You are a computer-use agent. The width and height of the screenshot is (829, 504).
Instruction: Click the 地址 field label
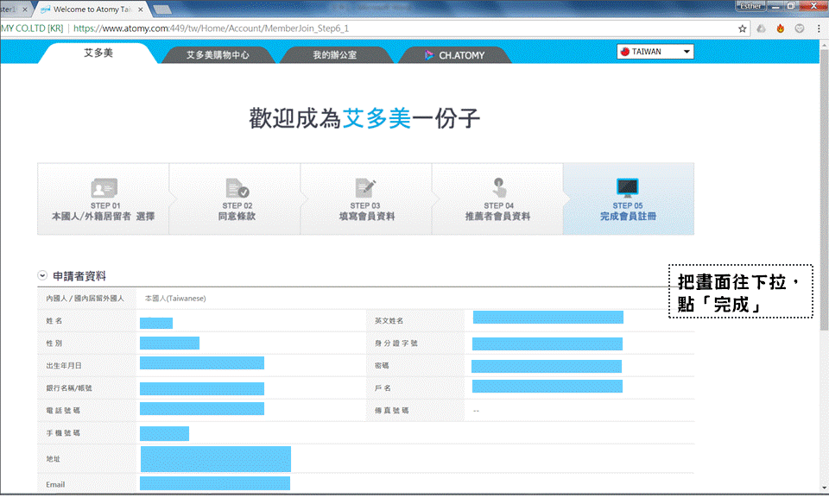point(53,458)
